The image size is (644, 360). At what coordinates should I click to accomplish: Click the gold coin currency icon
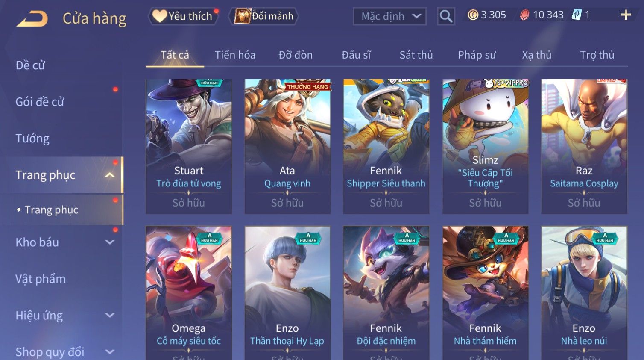click(473, 15)
